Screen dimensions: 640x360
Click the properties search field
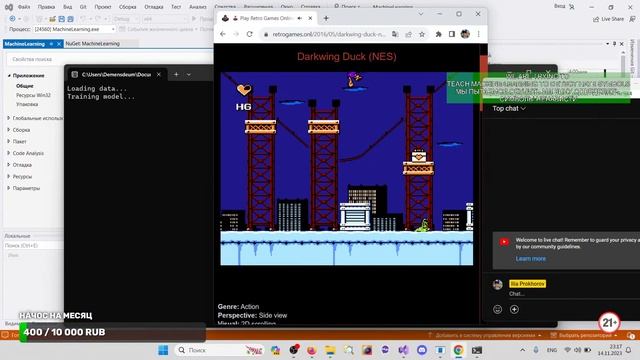[x=110, y=59]
